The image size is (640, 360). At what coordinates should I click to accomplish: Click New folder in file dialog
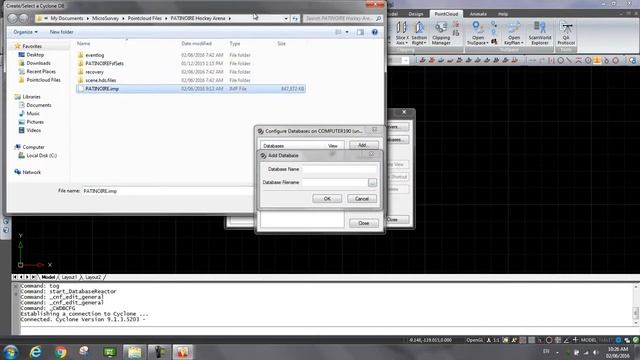61,32
